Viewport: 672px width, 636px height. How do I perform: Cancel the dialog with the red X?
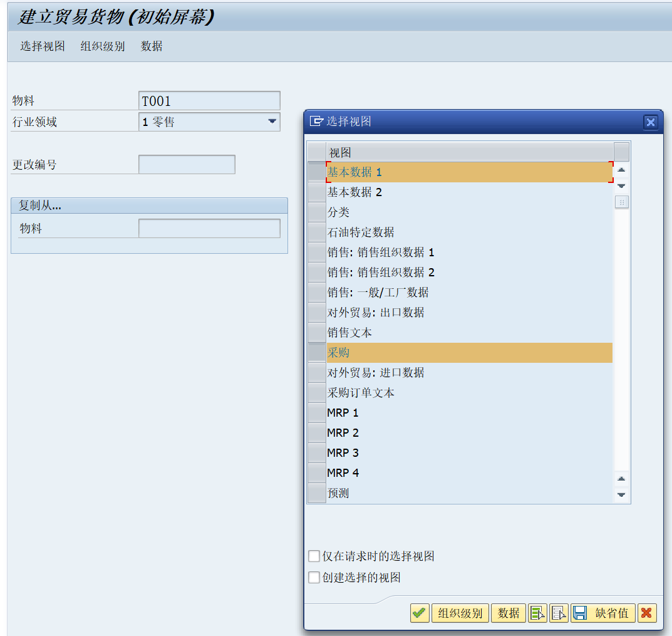(x=647, y=613)
